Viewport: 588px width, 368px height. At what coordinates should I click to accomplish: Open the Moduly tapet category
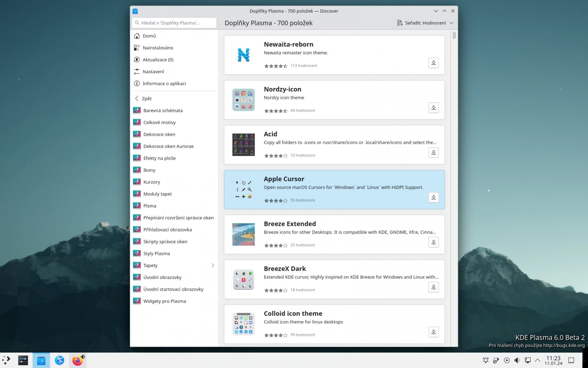pos(174,194)
